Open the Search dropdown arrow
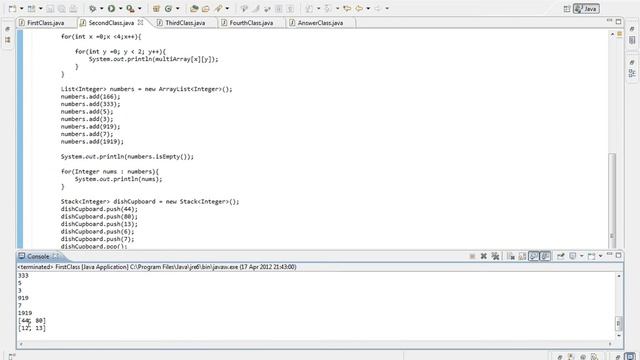The image size is (640, 360). [227, 9]
